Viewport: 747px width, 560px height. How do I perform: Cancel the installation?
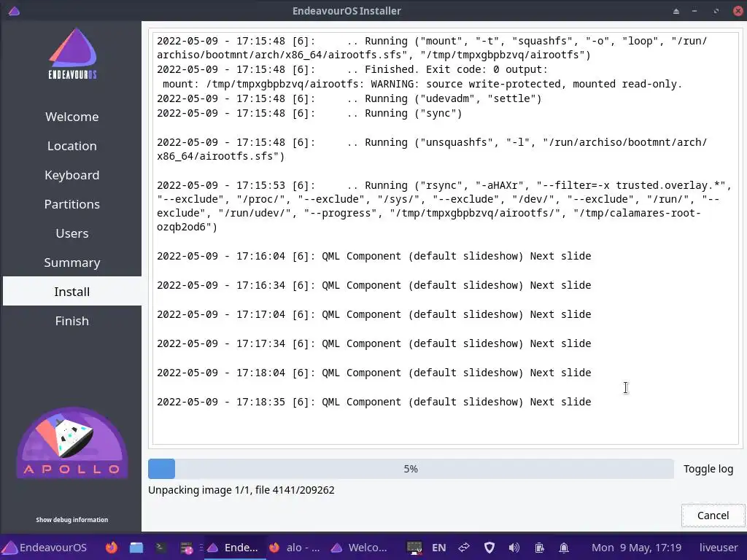coord(713,516)
